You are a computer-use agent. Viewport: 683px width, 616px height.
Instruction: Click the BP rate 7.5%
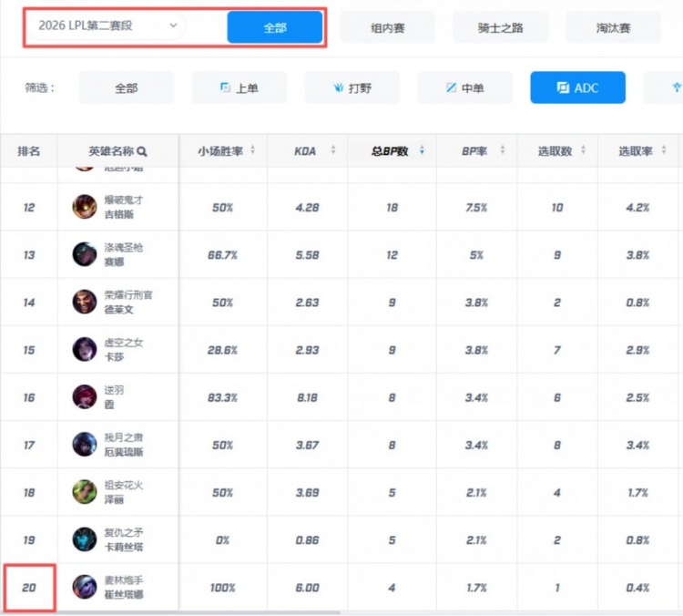tap(476, 208)
